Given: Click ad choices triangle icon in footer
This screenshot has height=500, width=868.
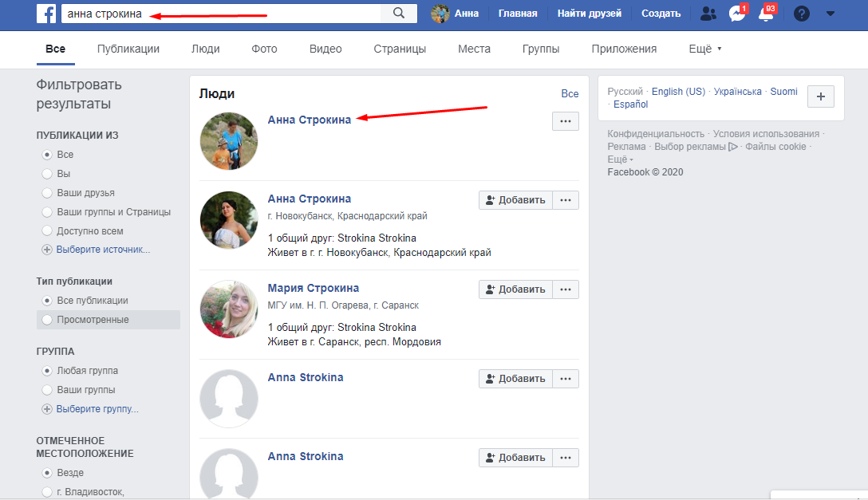Looking at the screenshot, I should click(x=733, y=147).
